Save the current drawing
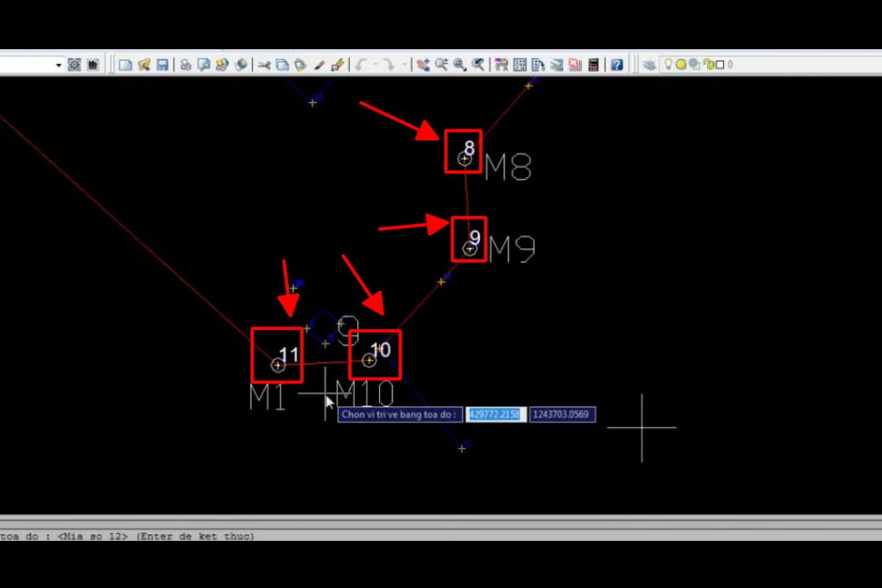The width and height of the screenshot is (882, 588). (162, 64)
